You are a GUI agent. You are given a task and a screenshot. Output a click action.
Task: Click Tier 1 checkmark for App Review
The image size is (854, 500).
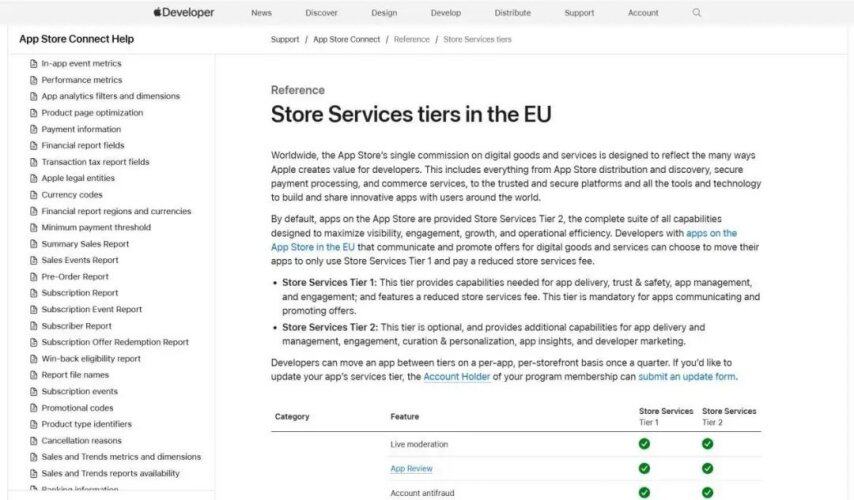coord(644,468)
